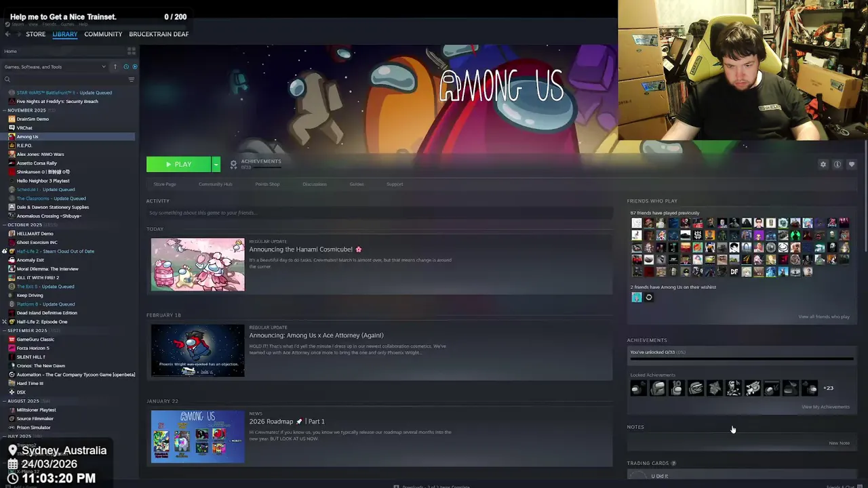Image resolution: width=868 pixels, height=488 pixels.
Task: Select Ghost Exorcism INC
Action: [37, 242]
